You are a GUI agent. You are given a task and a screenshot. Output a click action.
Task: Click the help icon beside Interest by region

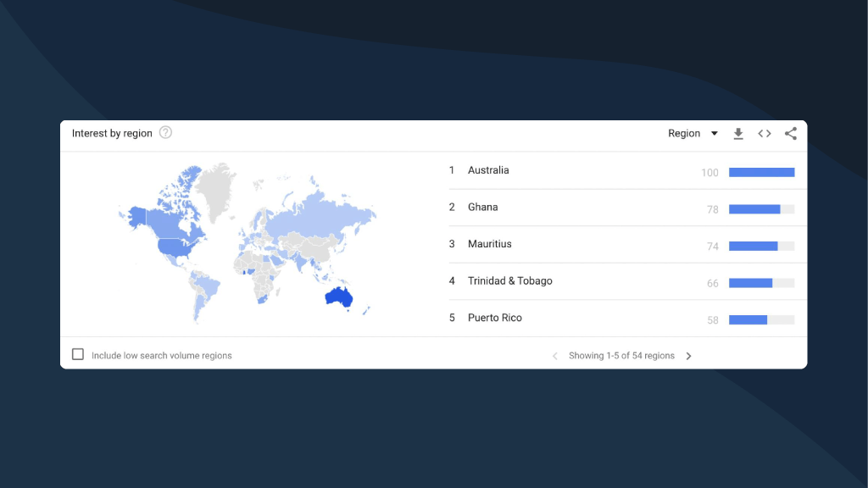point(165,132)
